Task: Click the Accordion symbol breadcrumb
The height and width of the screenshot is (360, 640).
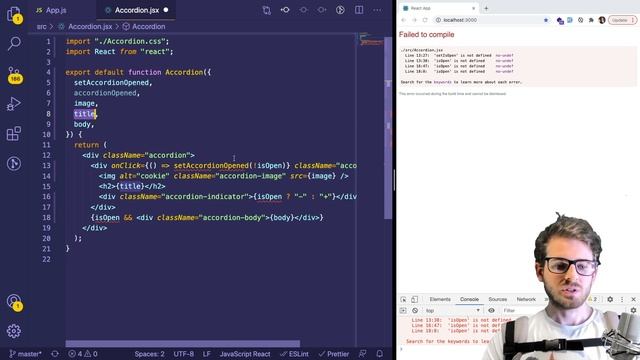Action: (148, 27)
